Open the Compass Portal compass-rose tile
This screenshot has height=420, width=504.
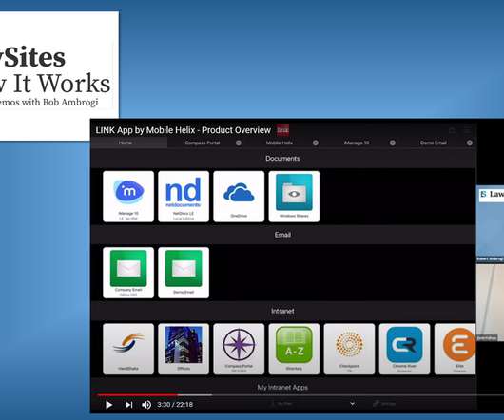tap(239, 349)
